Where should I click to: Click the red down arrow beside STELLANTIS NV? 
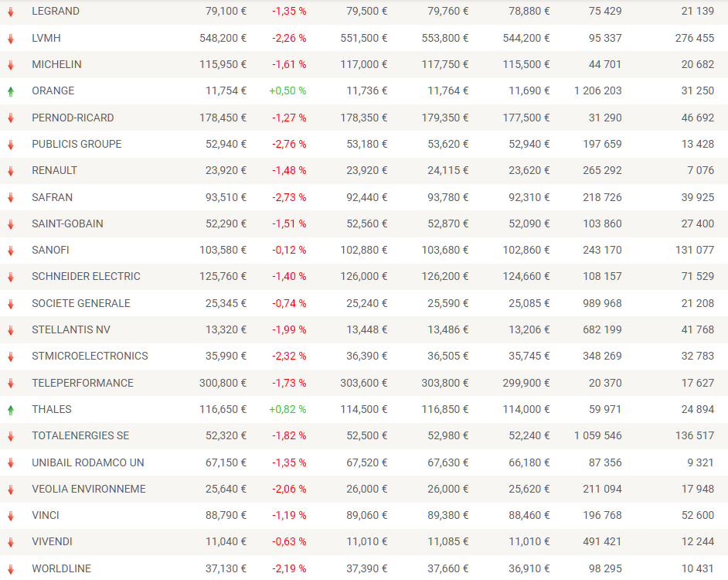coord(11,330)
